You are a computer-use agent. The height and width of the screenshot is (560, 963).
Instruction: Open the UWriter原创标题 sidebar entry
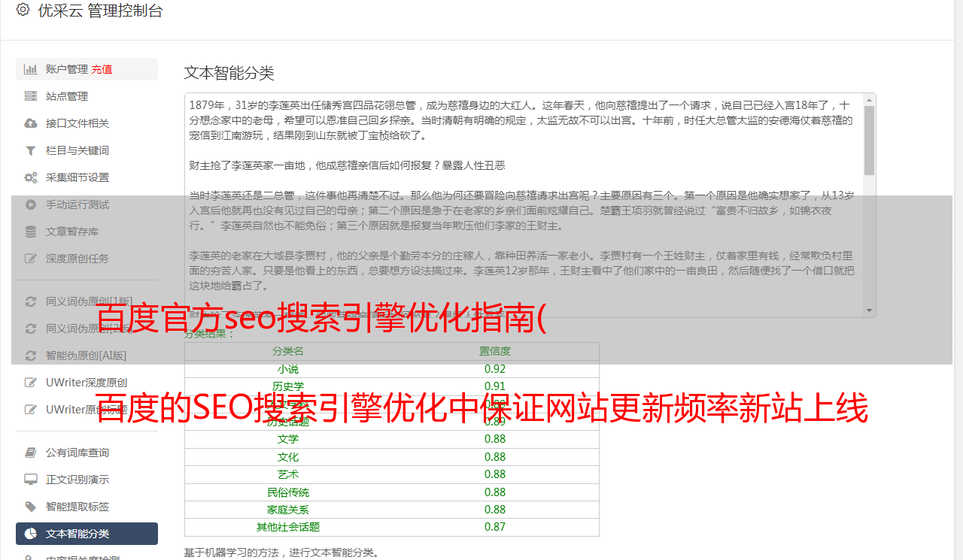click(87, 410)
